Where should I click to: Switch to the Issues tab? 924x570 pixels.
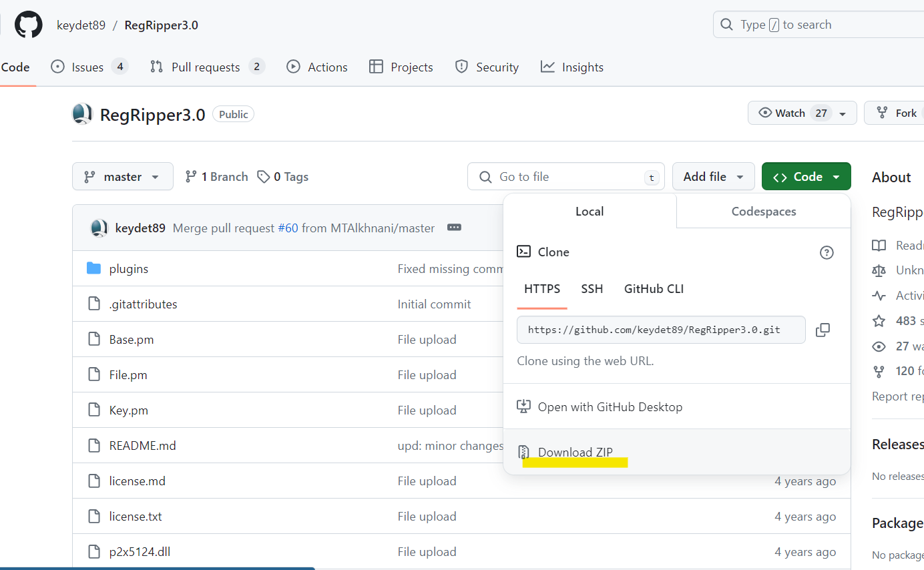pyautogui.click(x=89, y=67)
